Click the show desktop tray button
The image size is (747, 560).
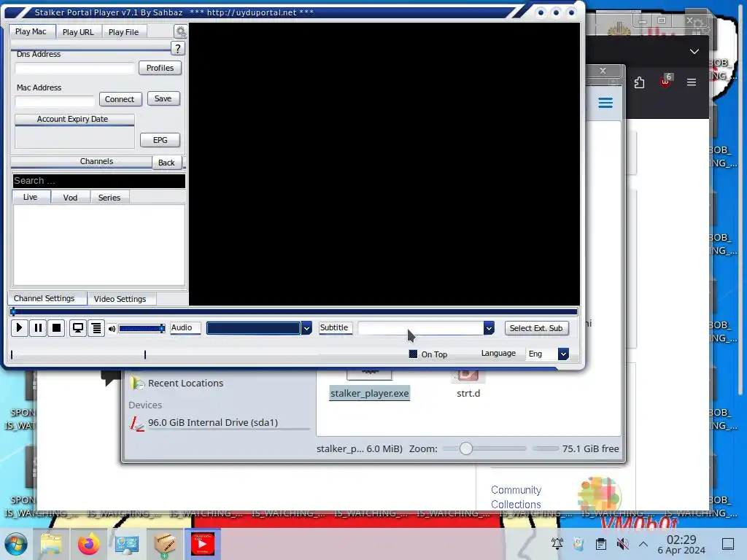728,544
